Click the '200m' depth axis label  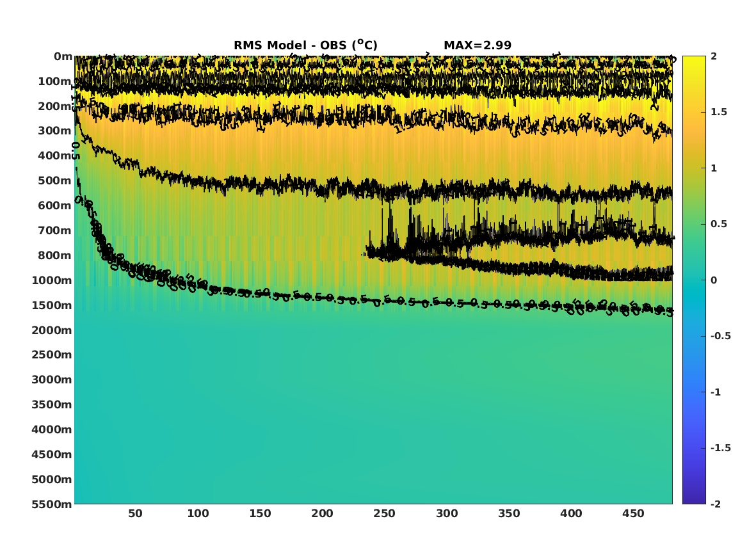tap(55, 106)
